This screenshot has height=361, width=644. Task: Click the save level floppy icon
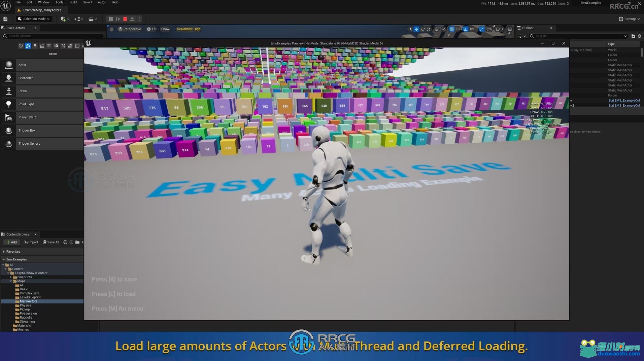click(5, 19)
